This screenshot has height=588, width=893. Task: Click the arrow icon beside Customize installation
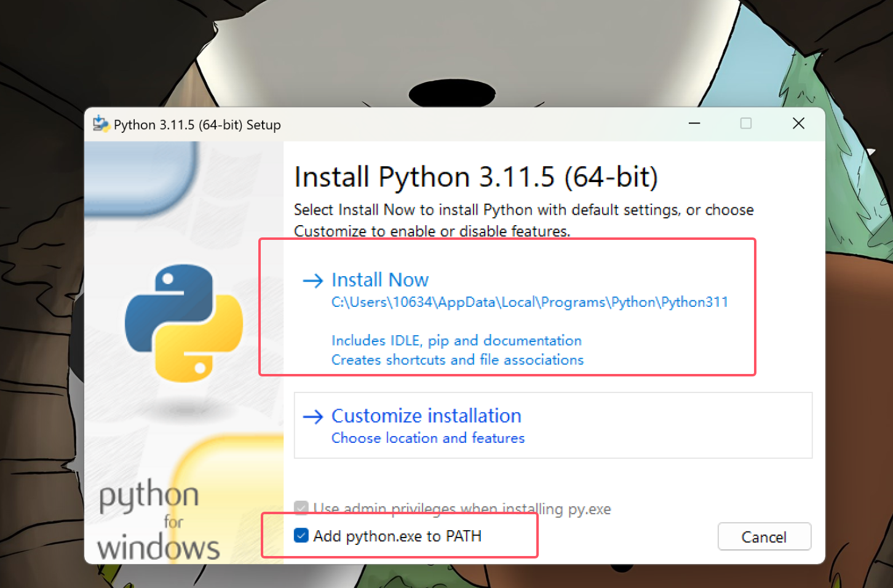coord(313,417)
